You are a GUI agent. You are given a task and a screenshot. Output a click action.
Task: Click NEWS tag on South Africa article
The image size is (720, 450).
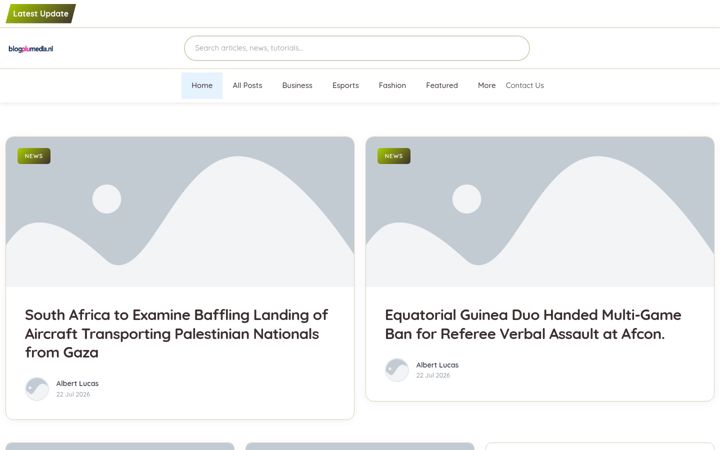(34, 156)
